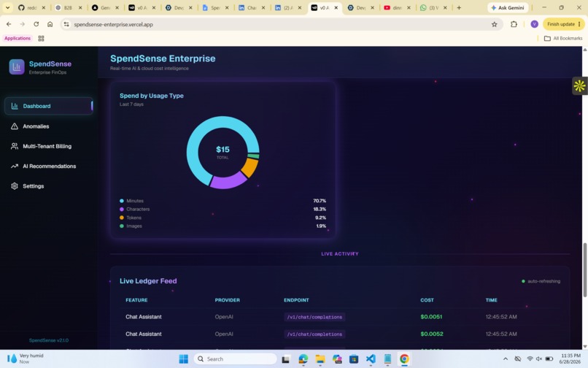Reload the current page
This screenshot has height=368, width=588.
click(36, 24)
